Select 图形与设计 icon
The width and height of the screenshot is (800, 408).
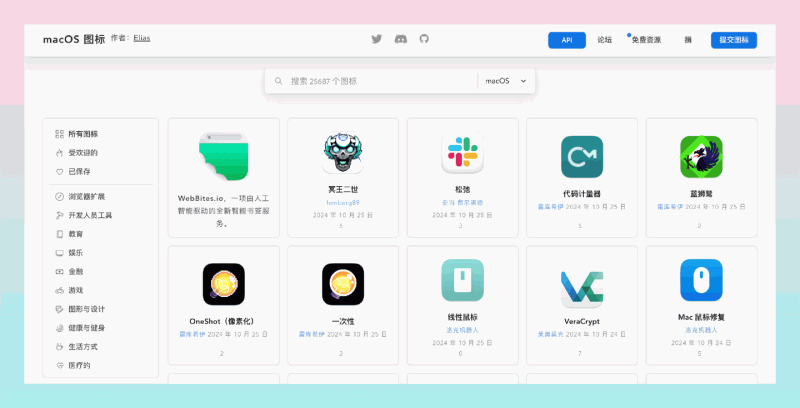coord(59,310)
